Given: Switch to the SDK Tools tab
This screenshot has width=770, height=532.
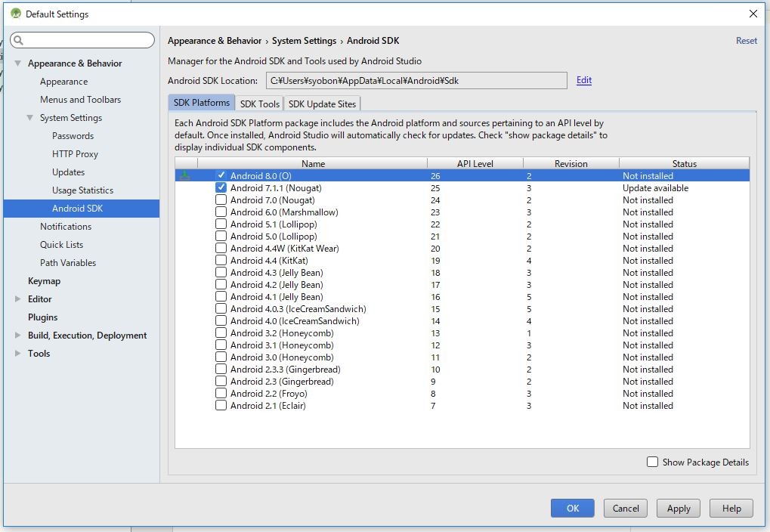Looking at the screenshot, I should pos(259,104).
